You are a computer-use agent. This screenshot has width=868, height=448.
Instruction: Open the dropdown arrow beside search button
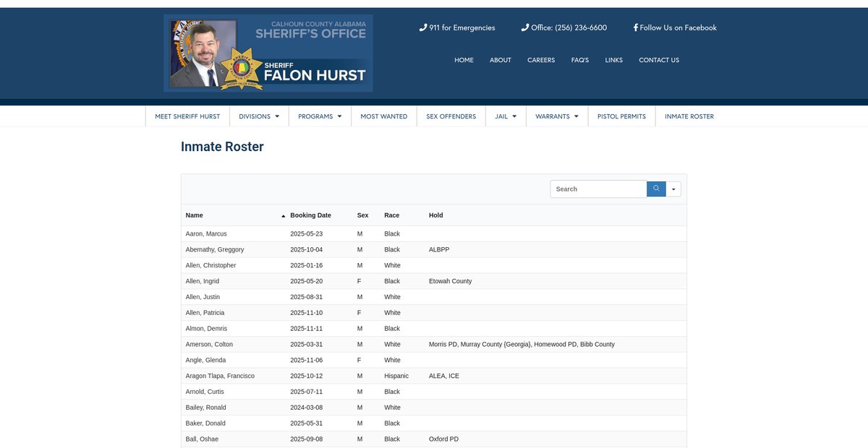pos(673,189)
